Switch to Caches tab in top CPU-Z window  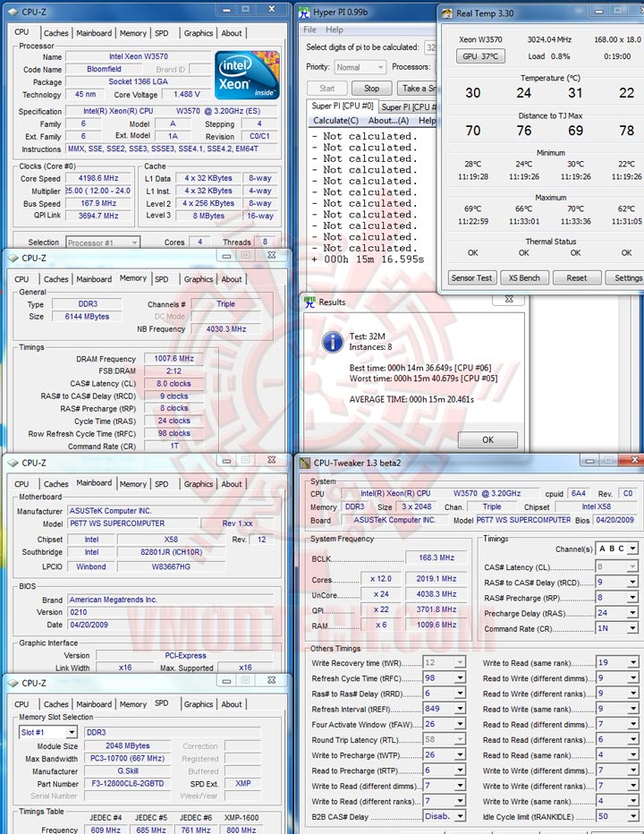point(55,33)
